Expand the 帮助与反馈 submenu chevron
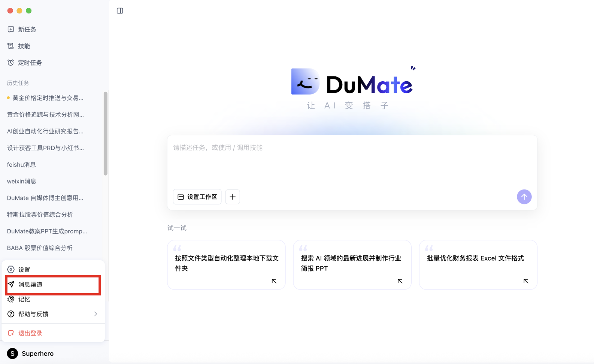 (x=96, y=314)
